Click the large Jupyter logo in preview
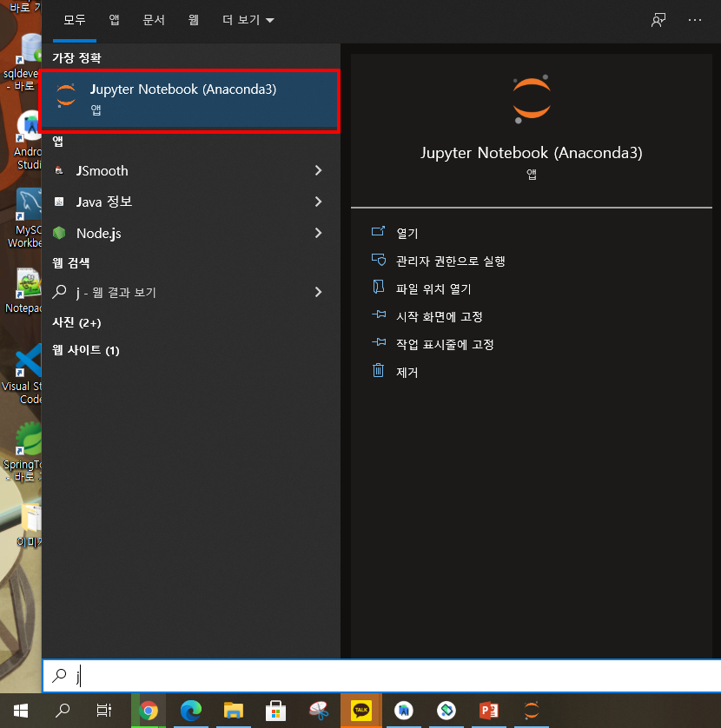The height and width of the screenshot is (728, 721). tap(532, 99)
